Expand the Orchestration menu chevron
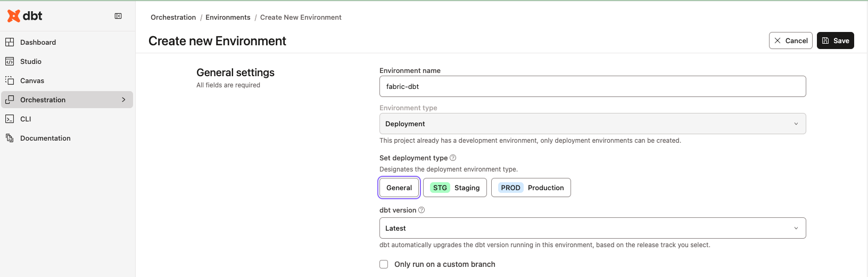868x277 pixels. click(123, 100)
